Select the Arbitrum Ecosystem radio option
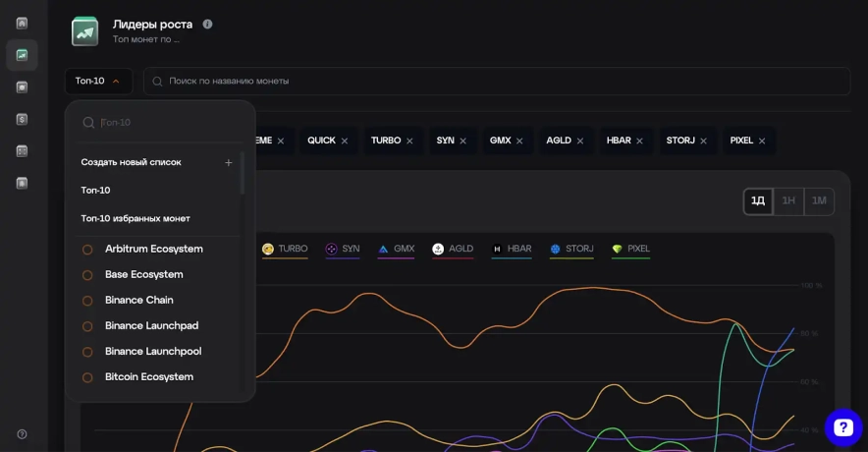Viewport: 868px width, 452px height. tap(87, 250)
